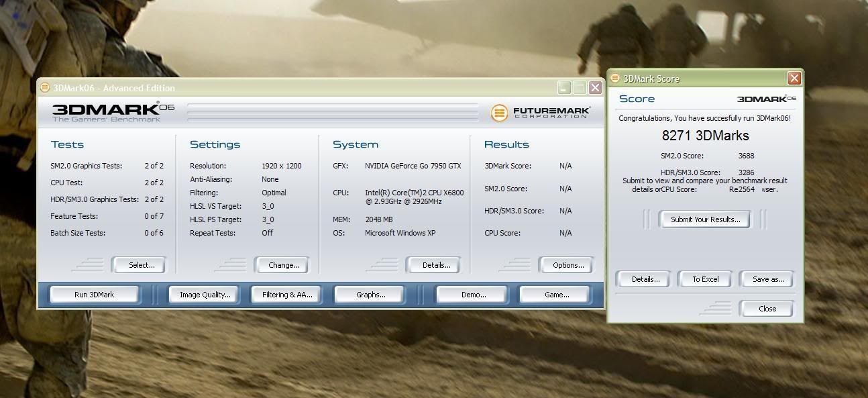Viewport: 868px width, 398px height.
Task: Click the 1920 x 1200 resolution value
Action: tap(282, 166)
